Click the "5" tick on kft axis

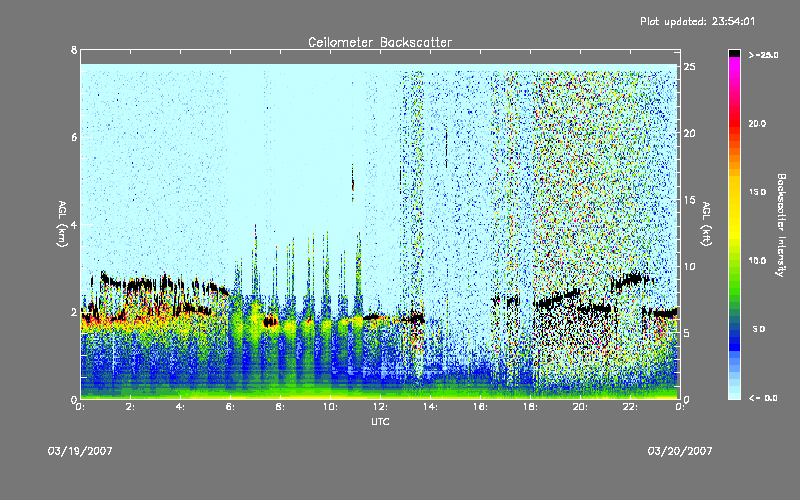click(687, 333)
